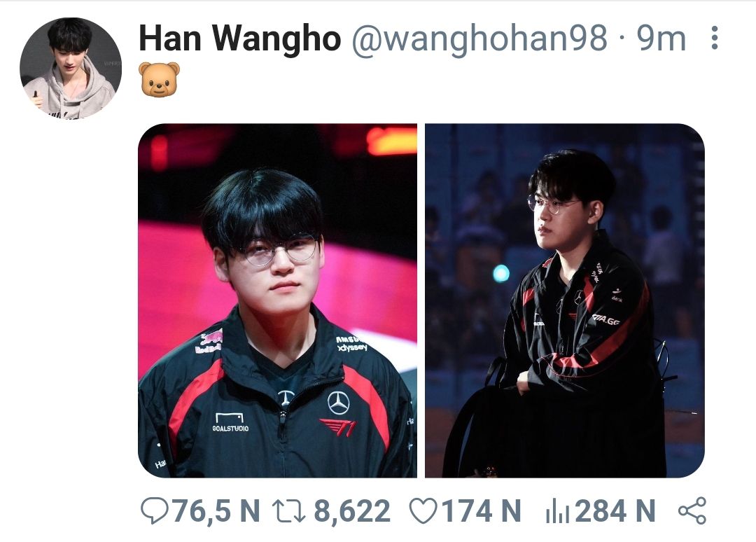
Task: Tap the share icon
Action: pyautogui.click(x=692, y=510)
